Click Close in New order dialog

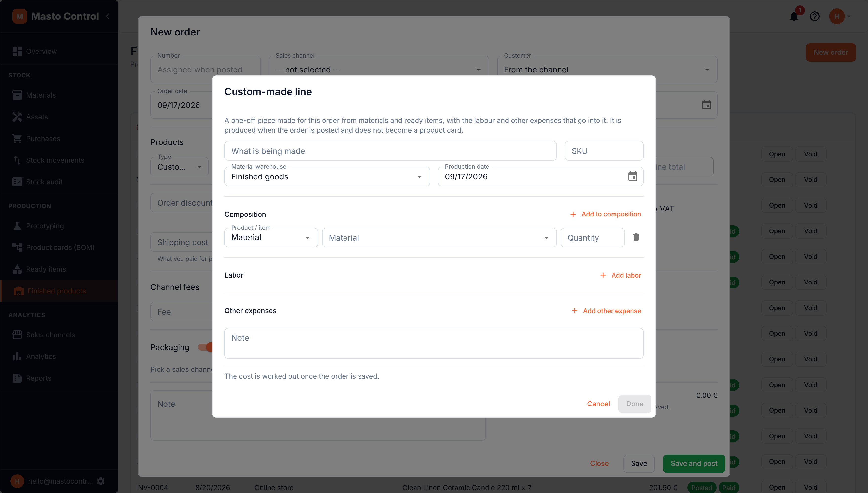[599, 463]
